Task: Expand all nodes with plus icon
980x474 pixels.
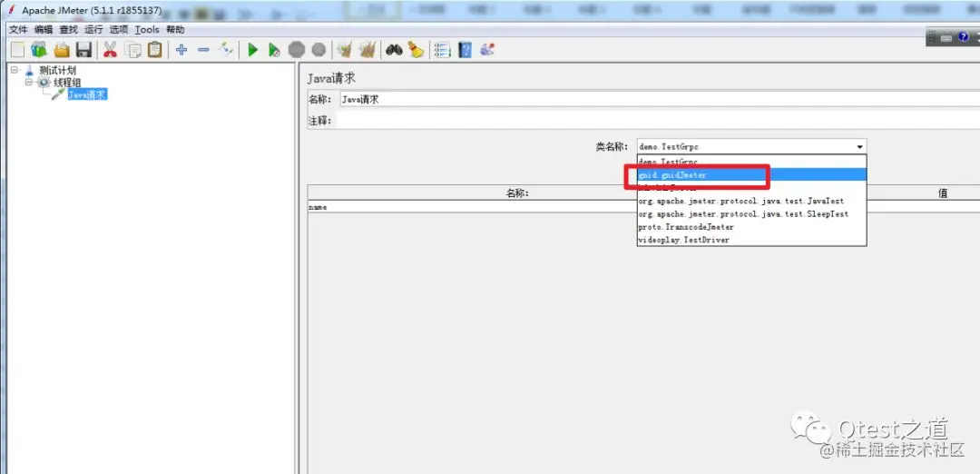Action: coord(181,49)
